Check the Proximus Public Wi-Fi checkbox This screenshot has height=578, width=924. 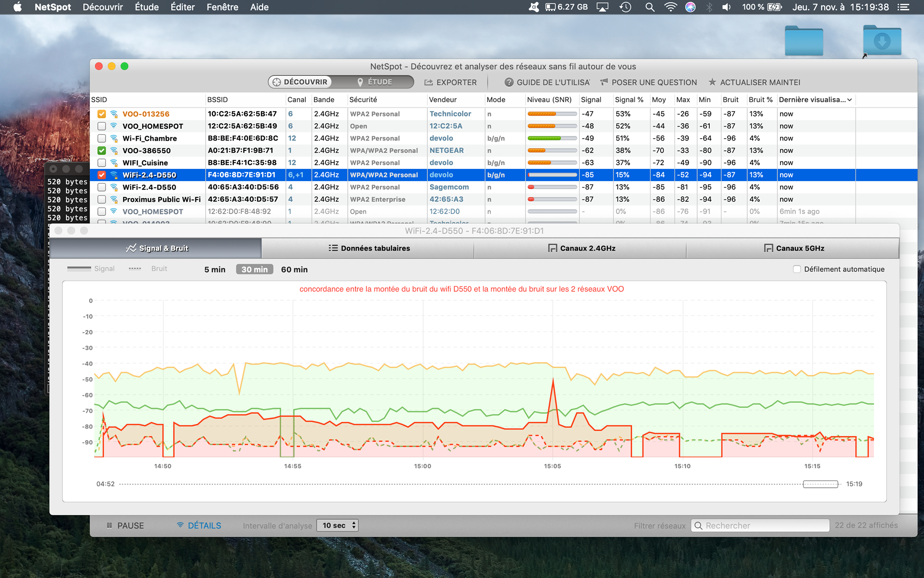(102, 199)
